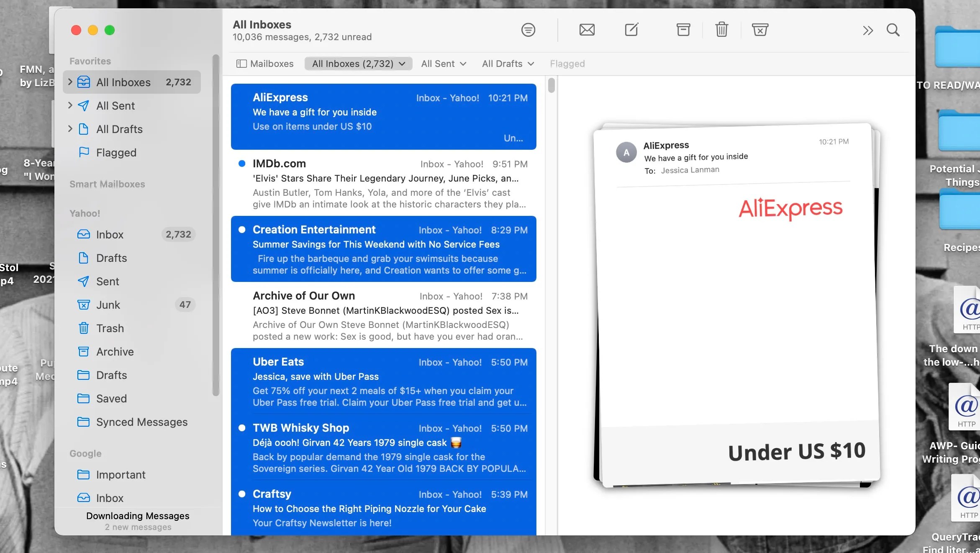This screenshot has height=553, width=980.
Task: Expand All Sent in the sidebar
Action: (x=70, y=105)
